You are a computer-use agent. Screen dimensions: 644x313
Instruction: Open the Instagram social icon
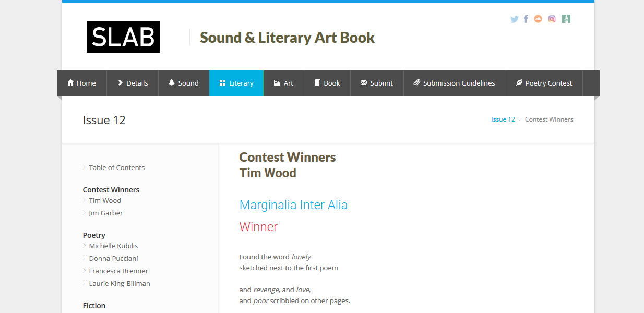(552, 19)
